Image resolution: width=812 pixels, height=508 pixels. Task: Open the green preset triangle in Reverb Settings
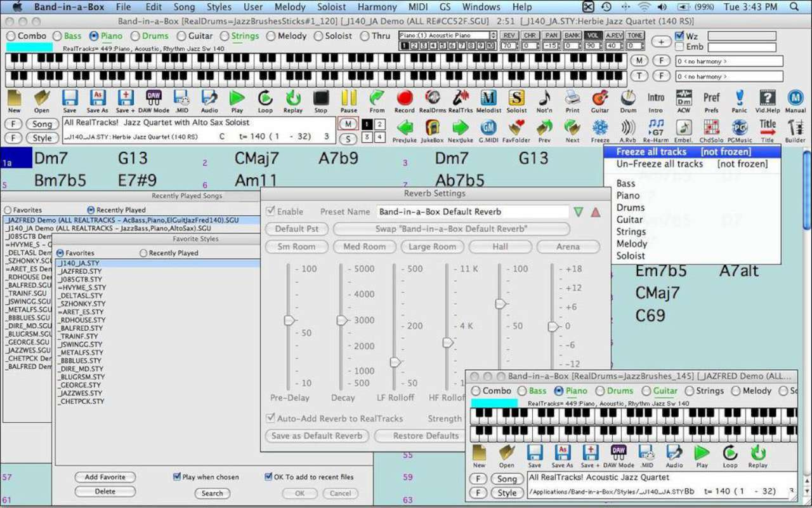(578, 211)
